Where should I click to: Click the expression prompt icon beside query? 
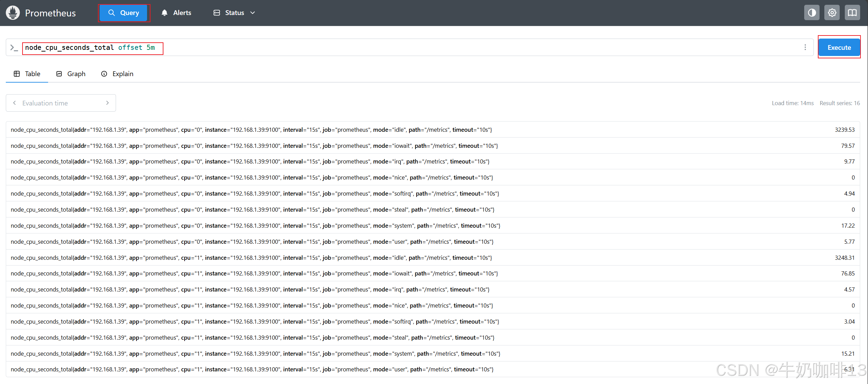pos(14,48)
